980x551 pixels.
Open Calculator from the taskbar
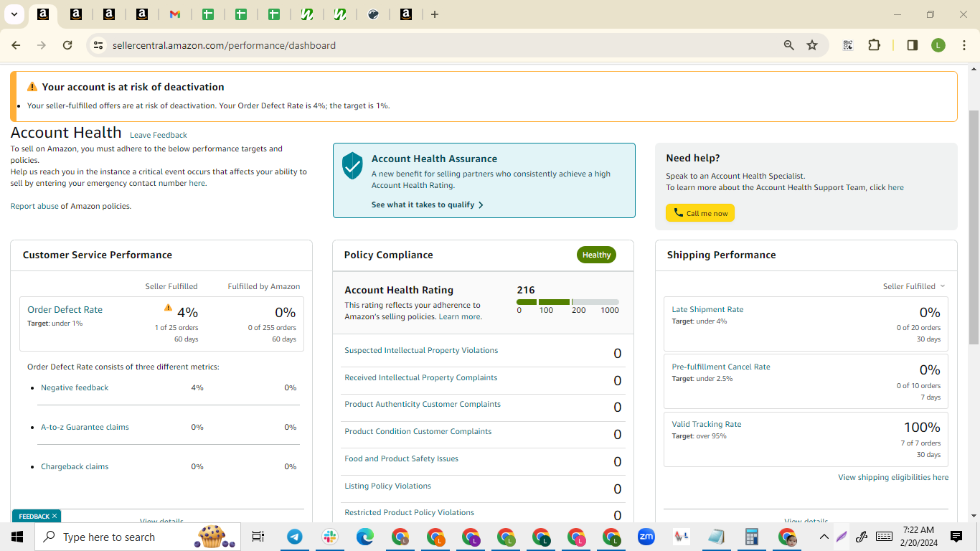click(752, 537)
